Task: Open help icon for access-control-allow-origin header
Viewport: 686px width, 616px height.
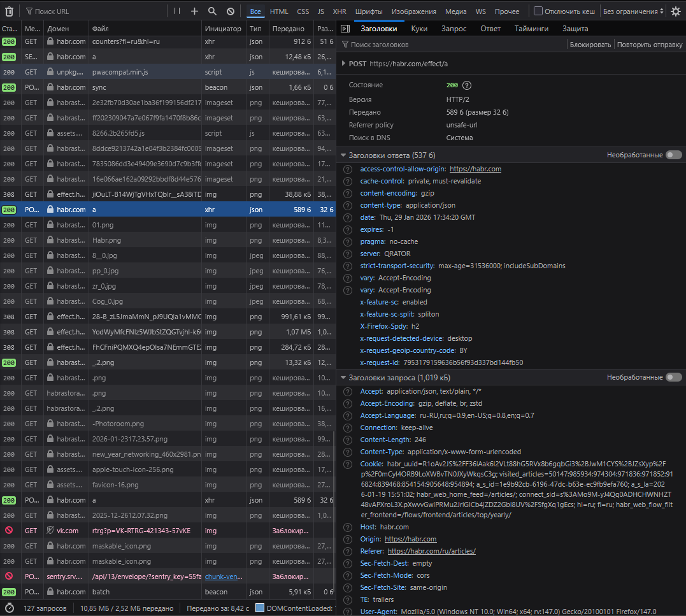Action: [x=347, y=169]
